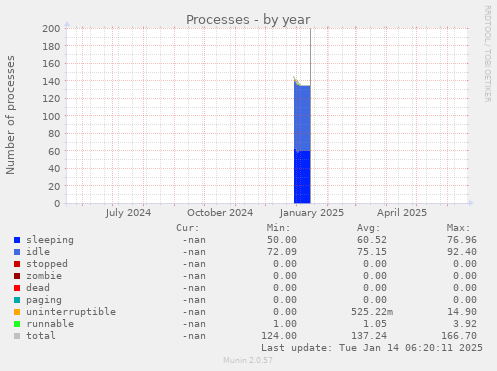Click the uninterruptible legend color swatch
The height and width of the screenshot is (371, 497).
tap(17, 312)
